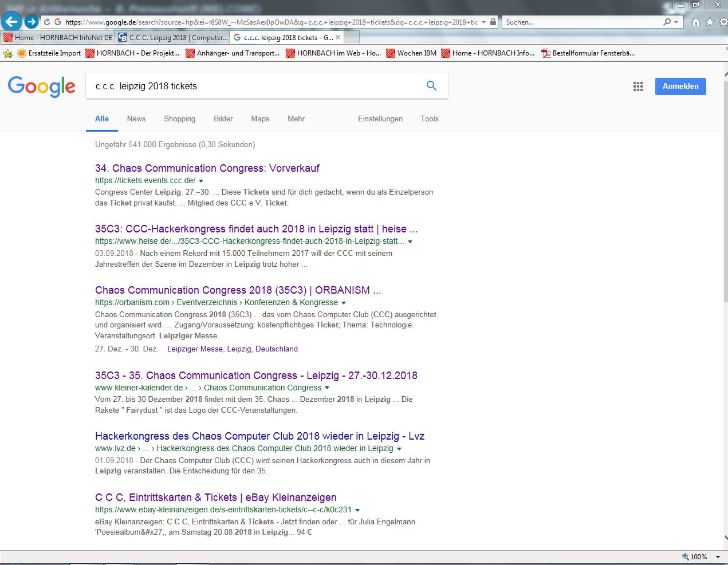Open HORNBACH im Web bookmark
The height and width of the screenshot is (565, 728).
333,53
